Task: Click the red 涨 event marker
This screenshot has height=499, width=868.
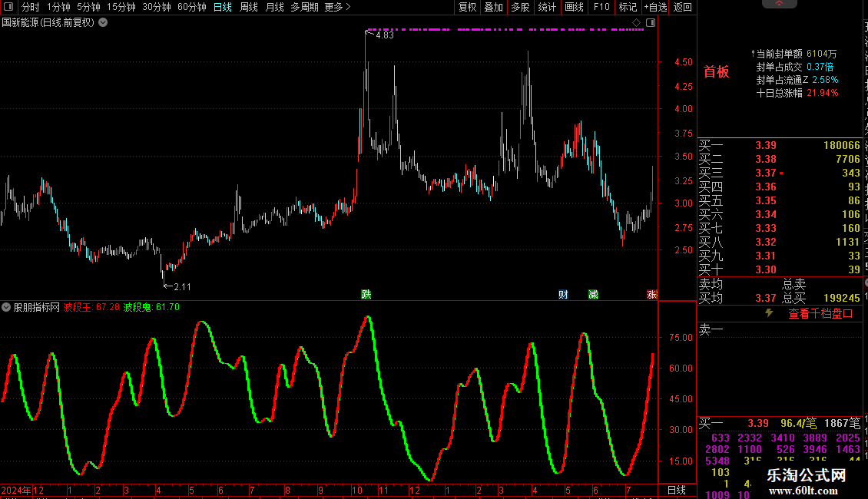Action: [651, 294]
